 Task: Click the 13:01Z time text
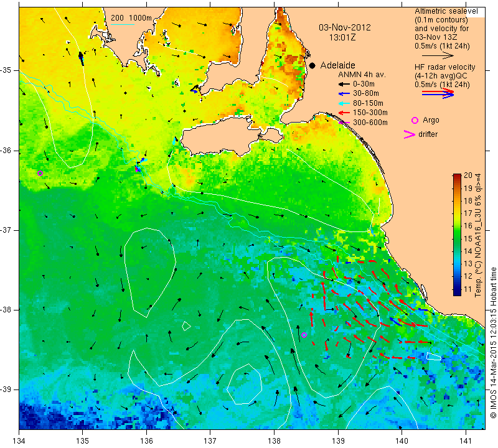click(342, 37)
